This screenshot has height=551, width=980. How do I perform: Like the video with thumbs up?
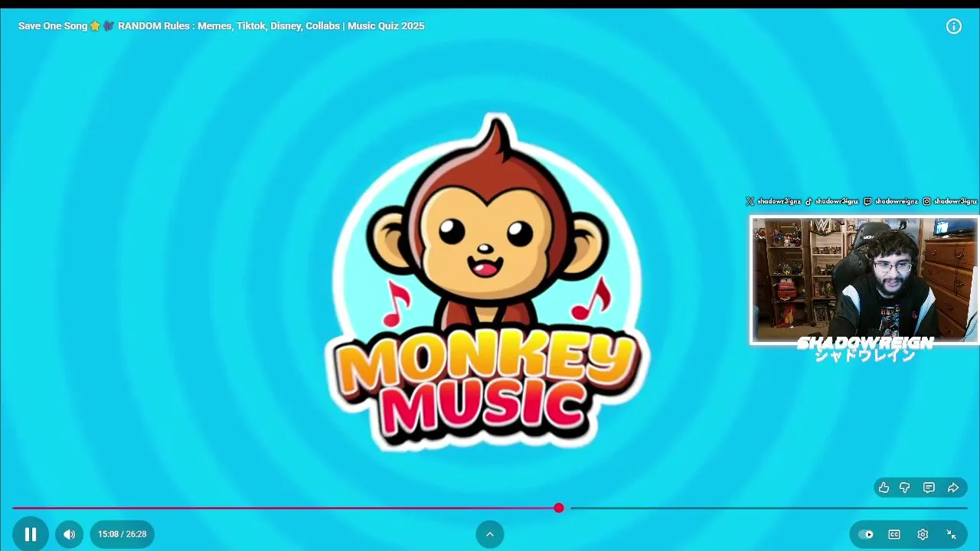point(884,487)
